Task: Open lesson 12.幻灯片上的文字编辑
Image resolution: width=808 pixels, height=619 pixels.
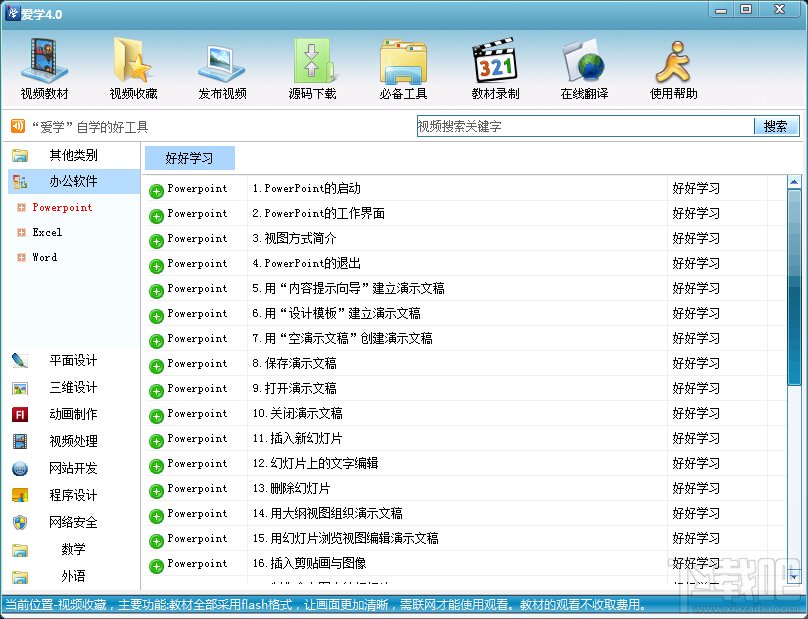Action: [315, 463]
